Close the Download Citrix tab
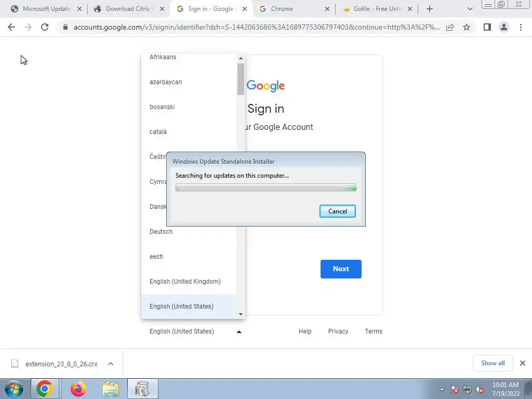The height and width of the screenshot is (399, 532). [162, 9]
